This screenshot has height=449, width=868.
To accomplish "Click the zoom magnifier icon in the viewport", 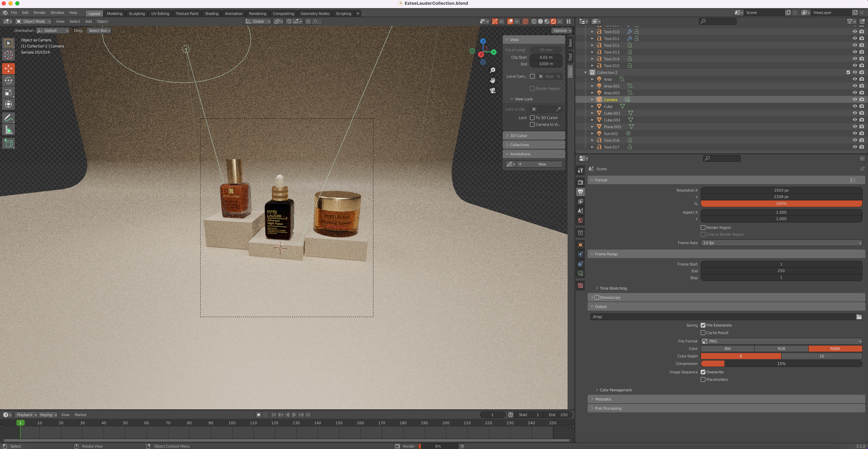I will pos(493,70).
